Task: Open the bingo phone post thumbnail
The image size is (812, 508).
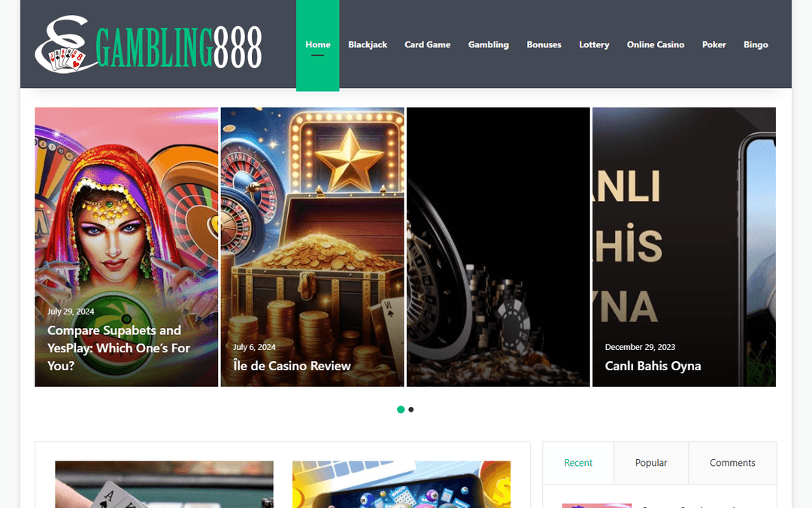Action: tap(401, 485)
